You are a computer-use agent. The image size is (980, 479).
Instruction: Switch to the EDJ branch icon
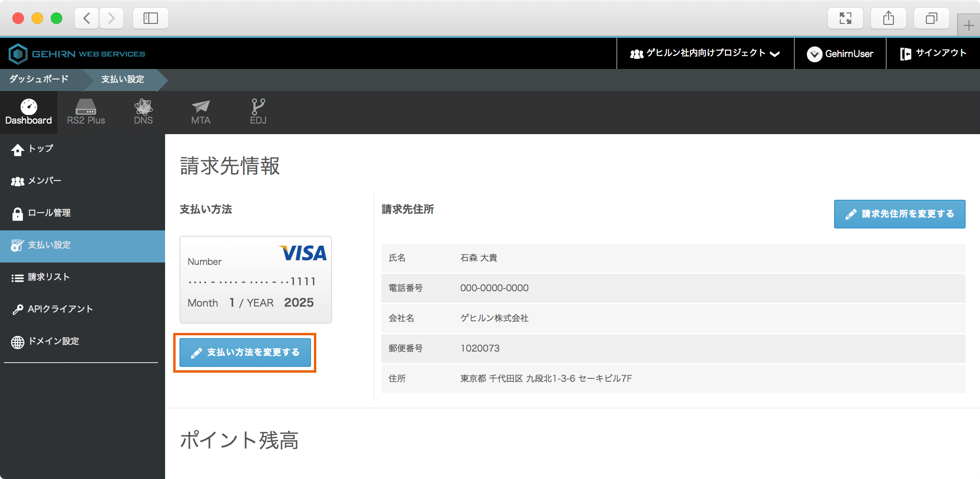pos(258,112)
